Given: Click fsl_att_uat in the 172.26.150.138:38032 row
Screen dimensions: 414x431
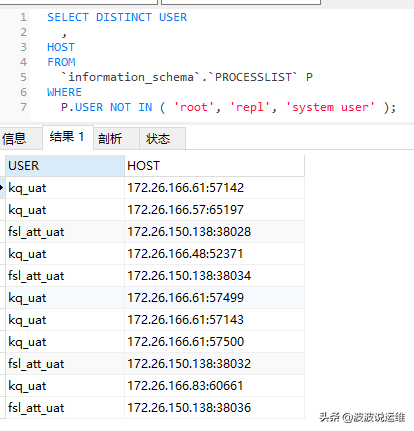Looking at the screenshot, I should (65, 364).
